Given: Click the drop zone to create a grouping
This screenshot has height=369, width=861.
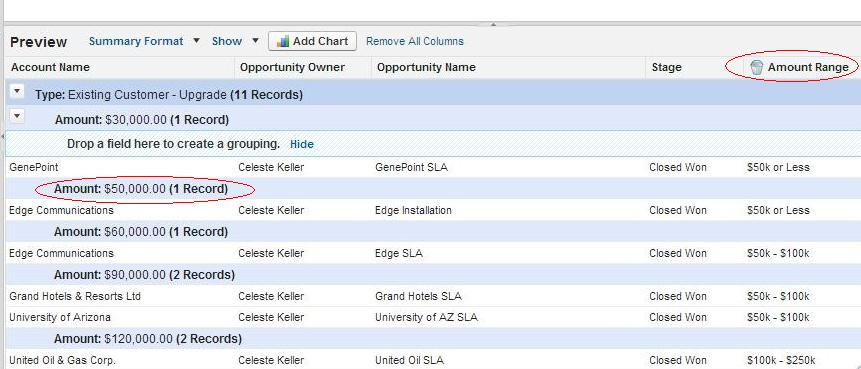Looking at the screenshot, I should [x=432, y=144].
